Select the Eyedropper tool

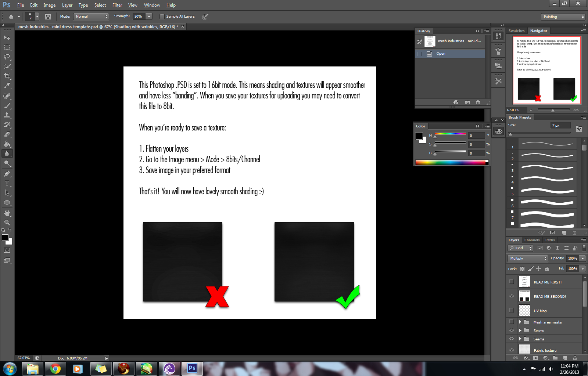pyautogui.click(x=7, y=86)
